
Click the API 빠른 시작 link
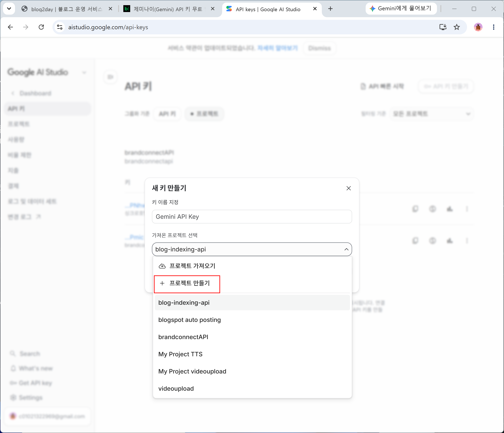(x=382, y=86)
